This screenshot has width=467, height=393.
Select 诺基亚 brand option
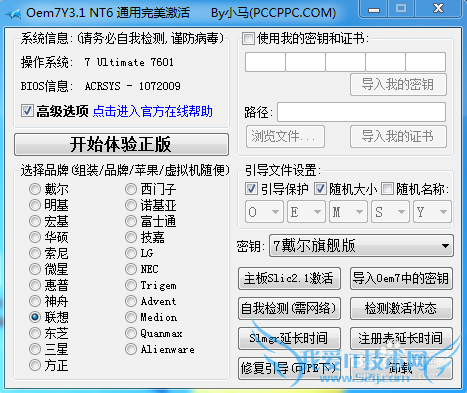click(x=131, y=205)
